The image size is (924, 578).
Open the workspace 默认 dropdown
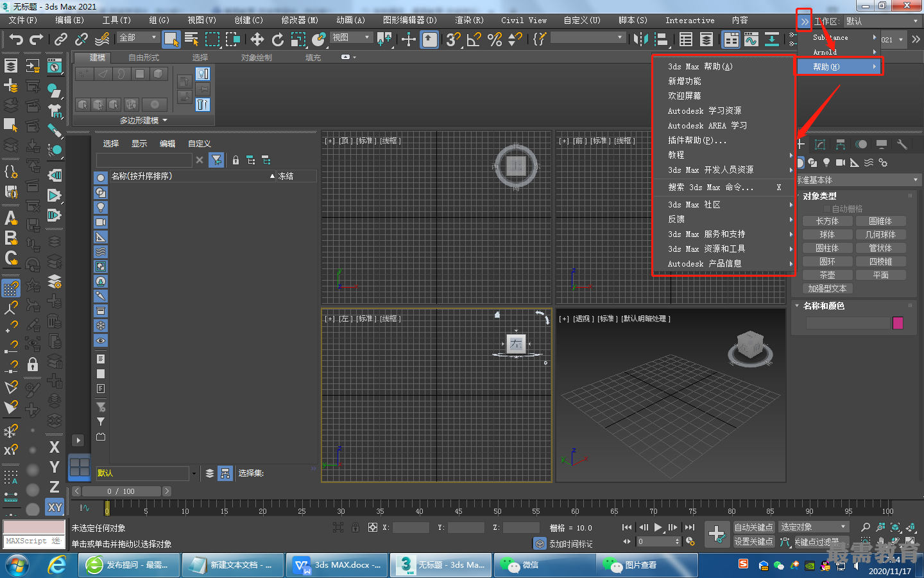[882, 21]
